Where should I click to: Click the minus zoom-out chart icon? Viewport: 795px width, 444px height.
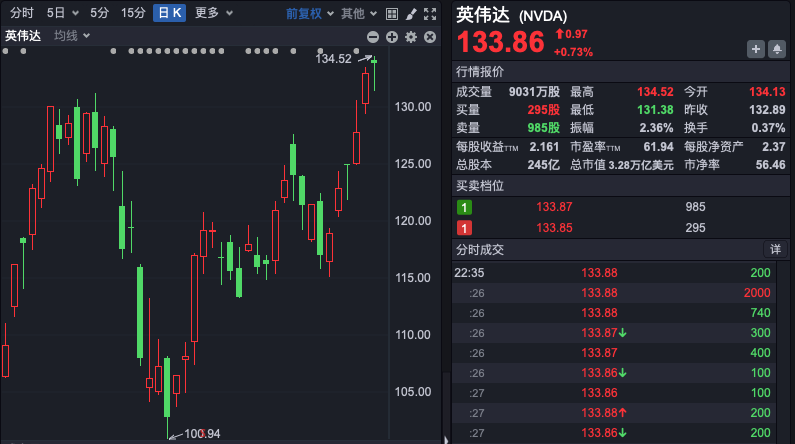(373, 37)
